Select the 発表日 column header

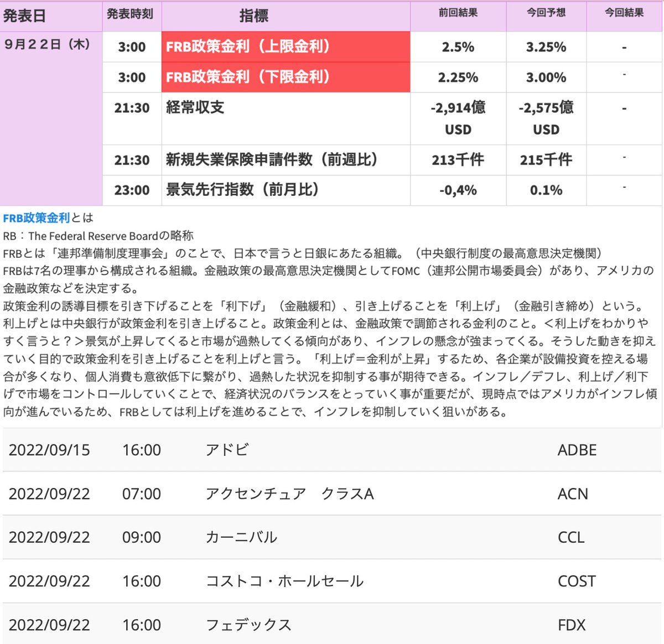pyautogui.click(x=51, y=16)
